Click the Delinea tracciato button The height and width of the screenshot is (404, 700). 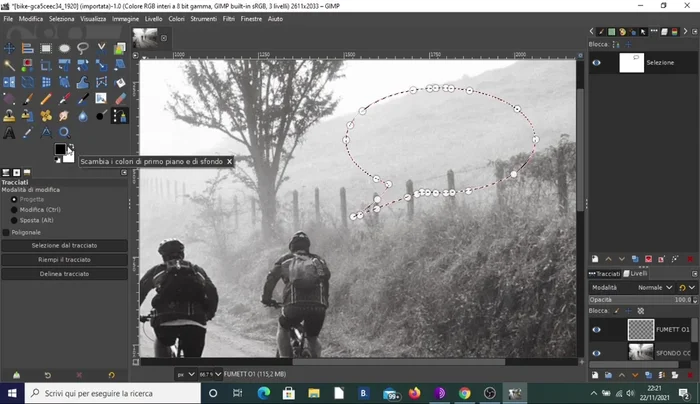click(x=64, y=273)
